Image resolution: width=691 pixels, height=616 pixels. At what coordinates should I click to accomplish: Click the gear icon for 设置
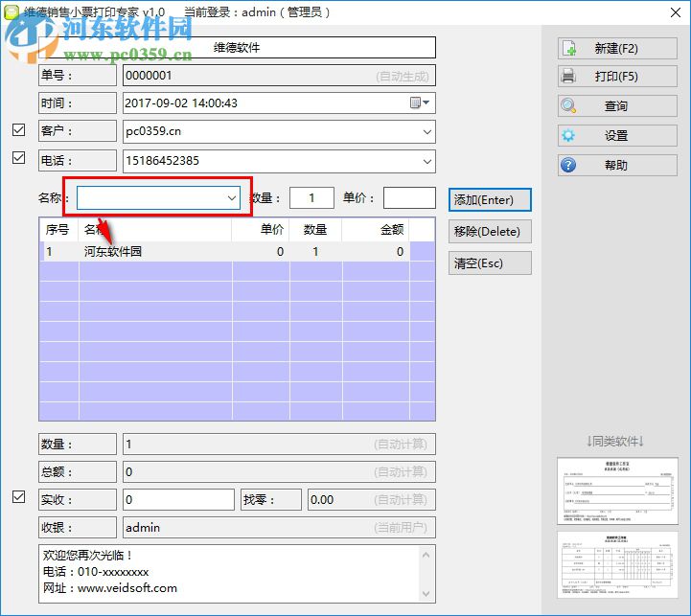tap(569, 136)
